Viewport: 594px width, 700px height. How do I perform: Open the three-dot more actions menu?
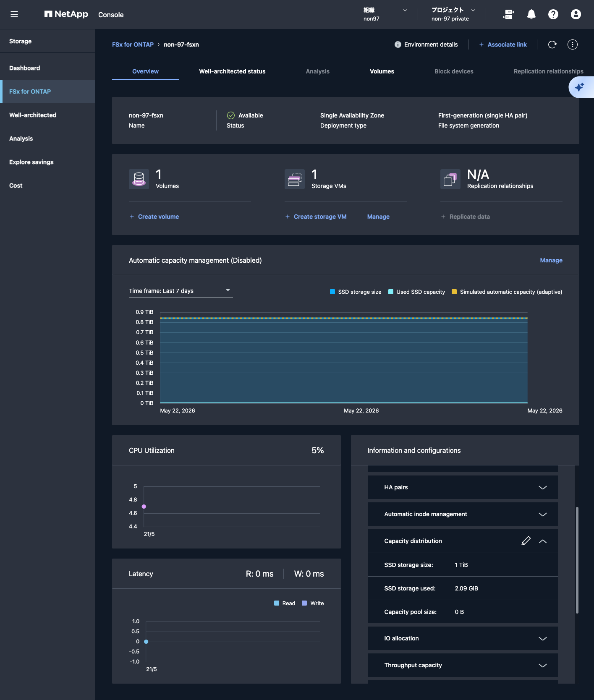[573, 44]
